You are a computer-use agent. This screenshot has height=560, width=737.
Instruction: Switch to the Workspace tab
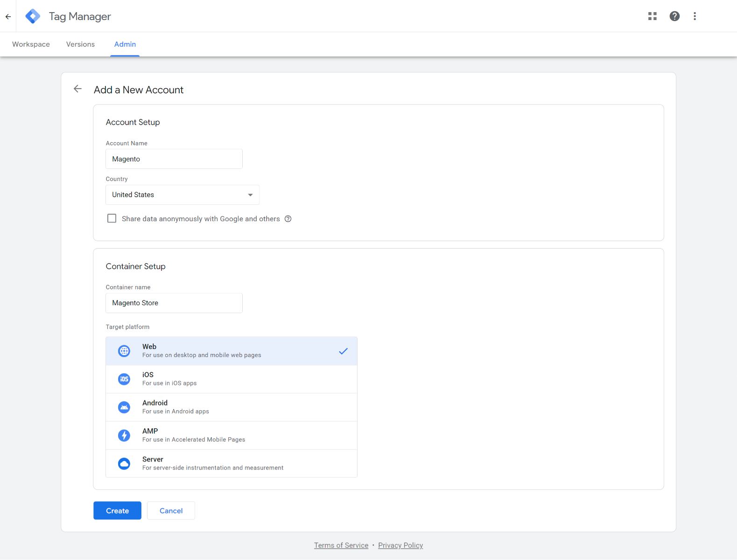(31, 44)
